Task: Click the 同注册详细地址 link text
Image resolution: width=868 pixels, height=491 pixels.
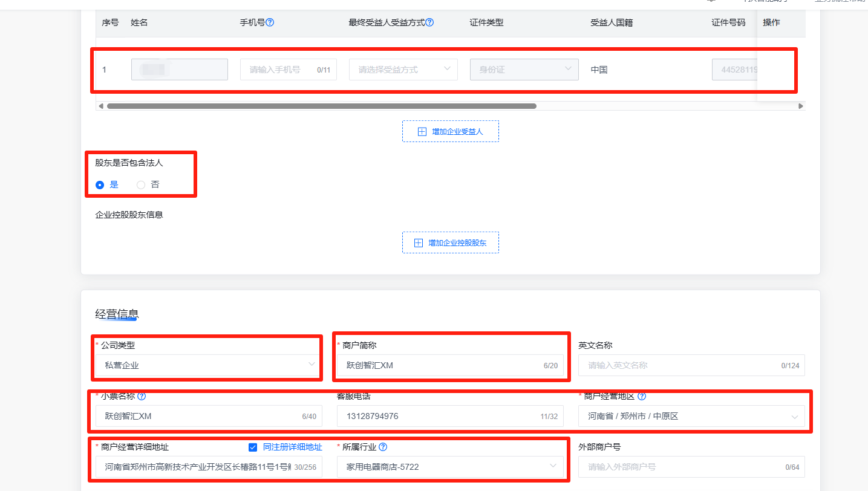Action: point(293,447)
